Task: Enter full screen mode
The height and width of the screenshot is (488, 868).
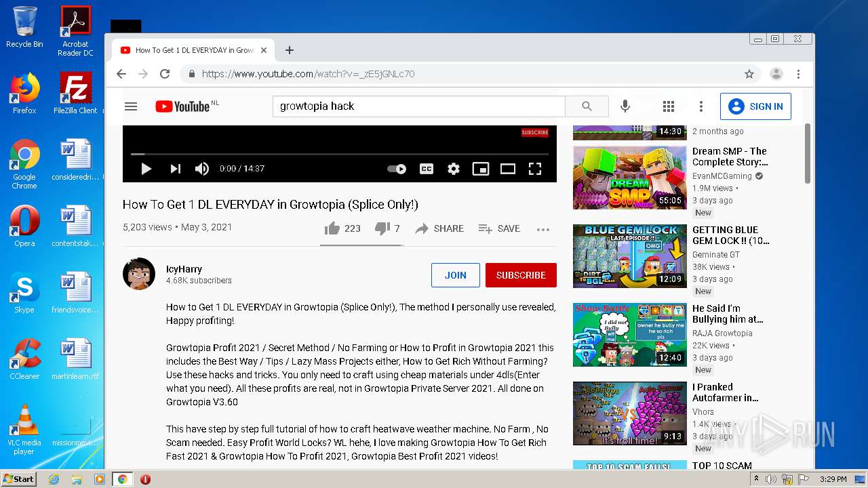Action: click(535, 169)
